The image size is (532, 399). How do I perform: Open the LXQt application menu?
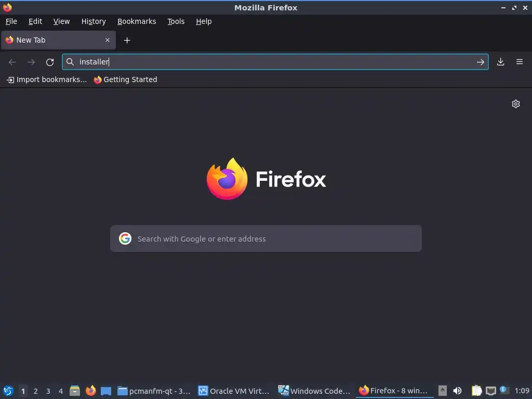click(x=8, y=391)
